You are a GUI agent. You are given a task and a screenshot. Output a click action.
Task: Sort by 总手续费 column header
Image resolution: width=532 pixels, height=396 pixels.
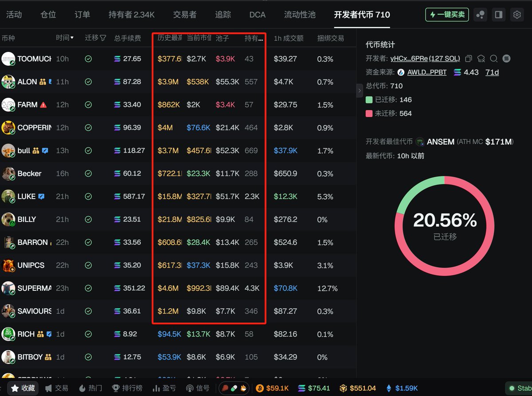(128, 38)
